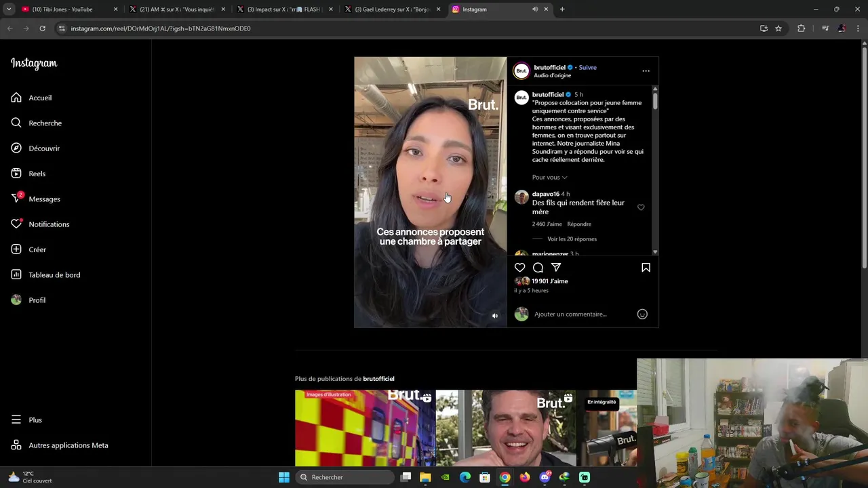Open the Chrome extensions puzzle icon
The height and width of the screenshot is (488, 868).
[x=801, y=28]
